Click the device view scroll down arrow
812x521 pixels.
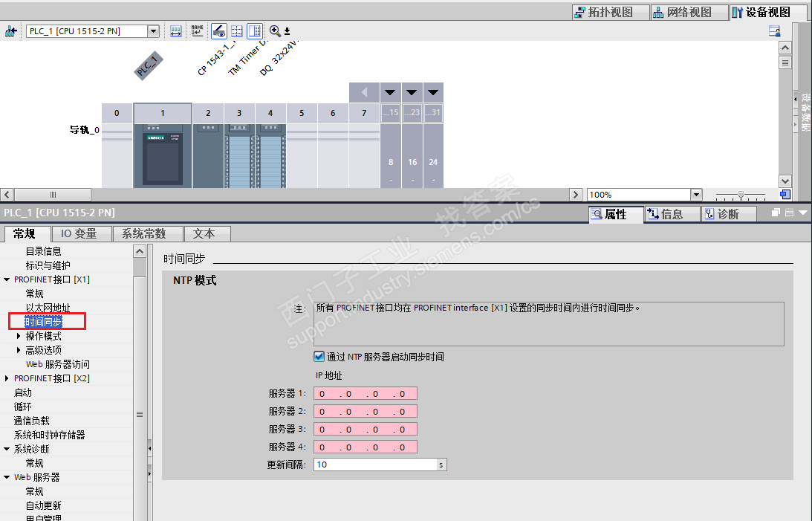click(x=785, y=181)
